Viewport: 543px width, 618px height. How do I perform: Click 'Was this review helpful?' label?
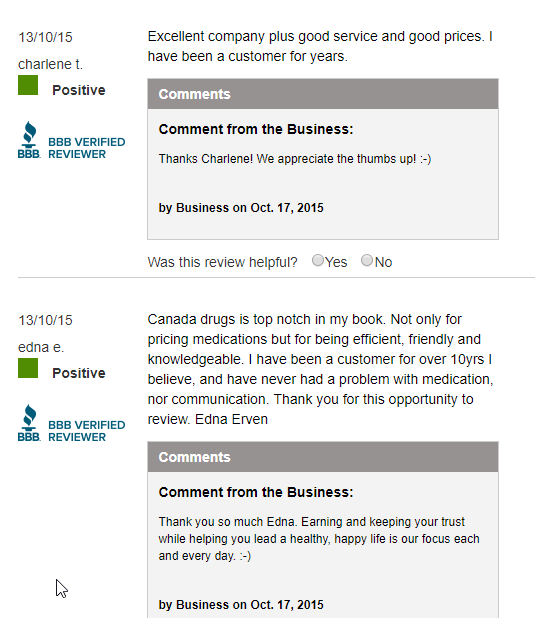click(223, 262)
